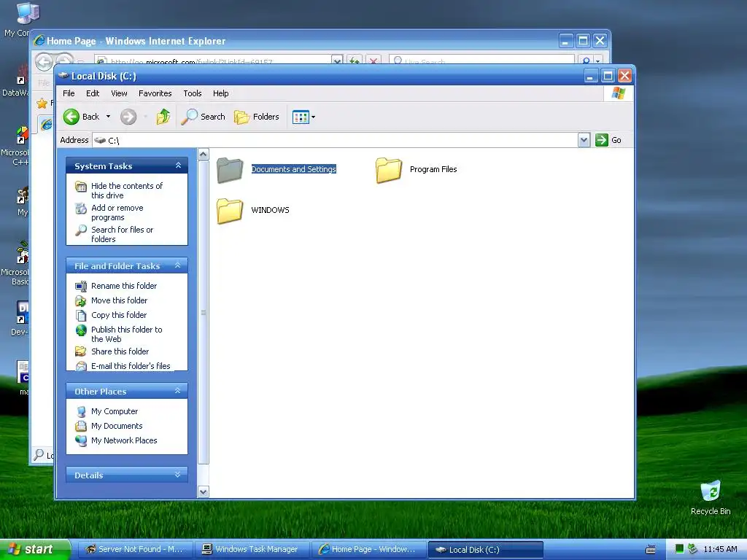The height and width of the screenshot is (560, 747).
Task: Open My Network Places link
Action: 124,440
